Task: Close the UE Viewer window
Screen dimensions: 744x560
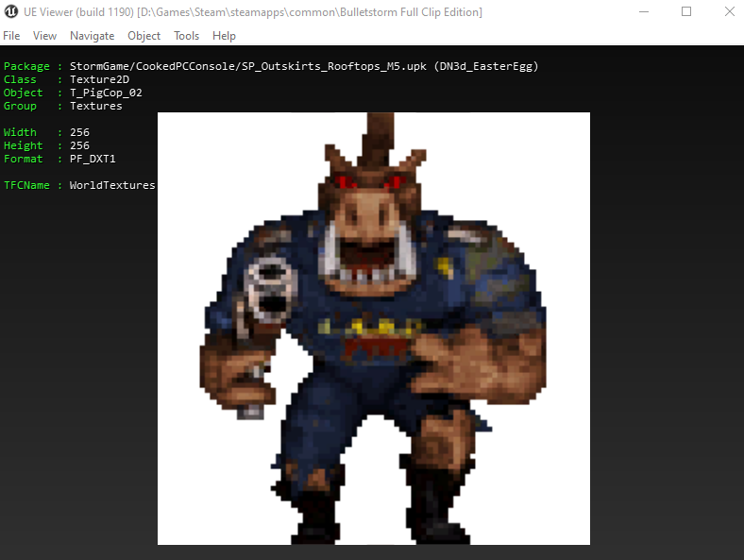Action: point(729,11)
